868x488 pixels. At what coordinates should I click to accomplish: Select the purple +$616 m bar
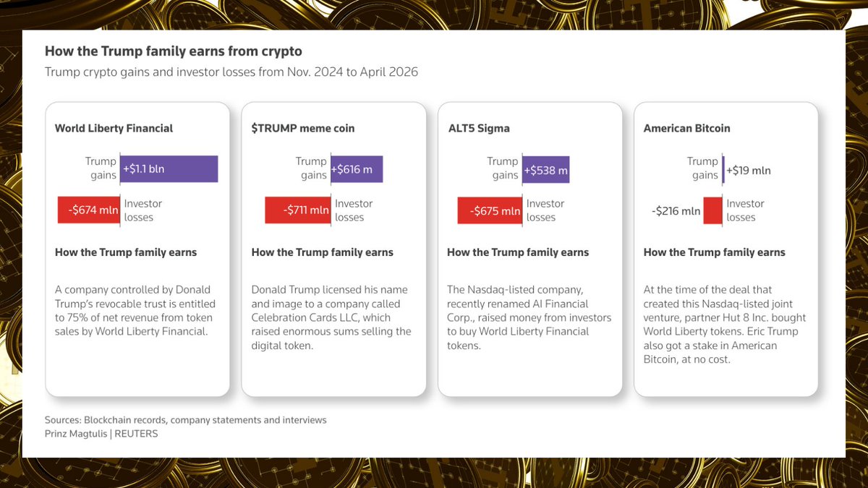[357, 169]
